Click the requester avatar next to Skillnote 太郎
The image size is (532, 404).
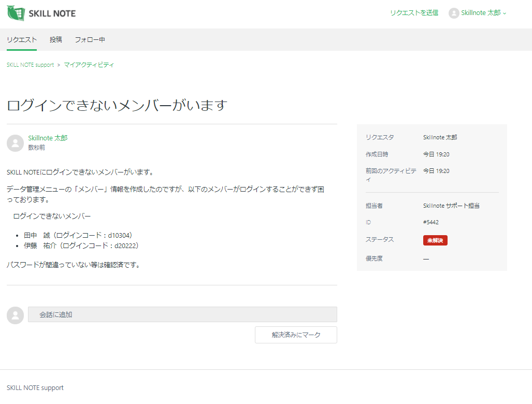click(15, 142)
